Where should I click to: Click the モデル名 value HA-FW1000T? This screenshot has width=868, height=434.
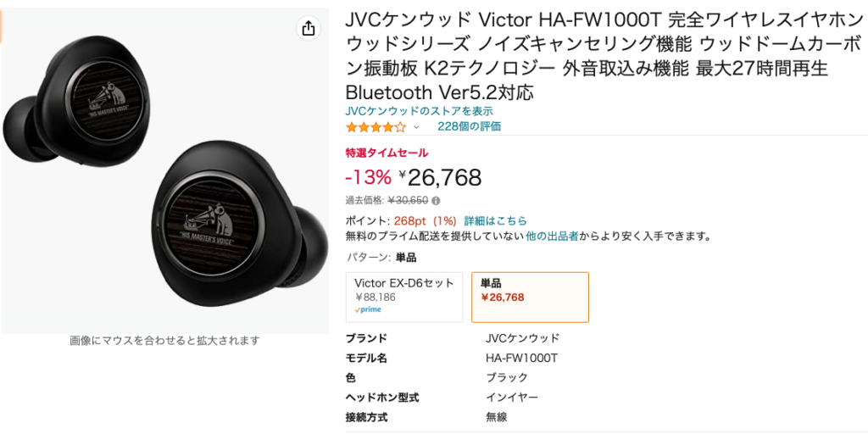[521, 358]
